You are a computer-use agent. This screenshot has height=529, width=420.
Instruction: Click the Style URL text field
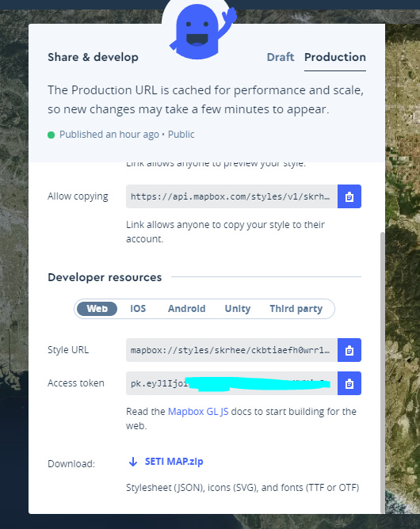tap(231, 350)
